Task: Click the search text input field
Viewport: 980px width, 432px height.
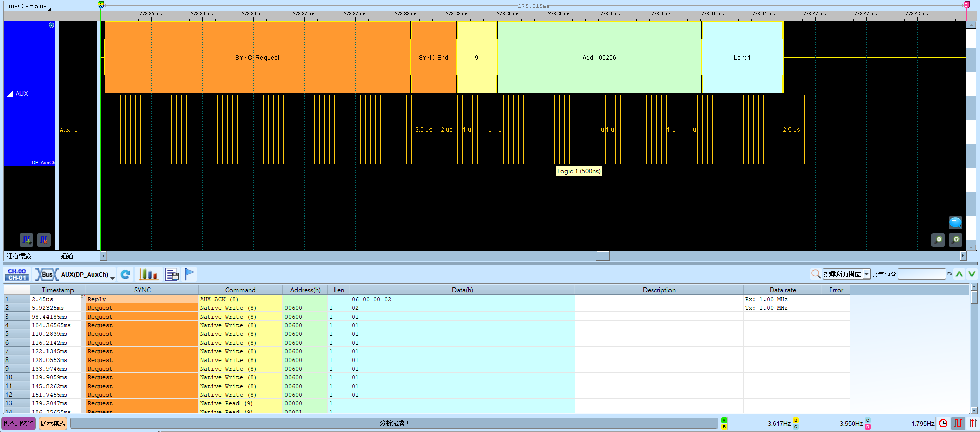Action: point(922,274)
